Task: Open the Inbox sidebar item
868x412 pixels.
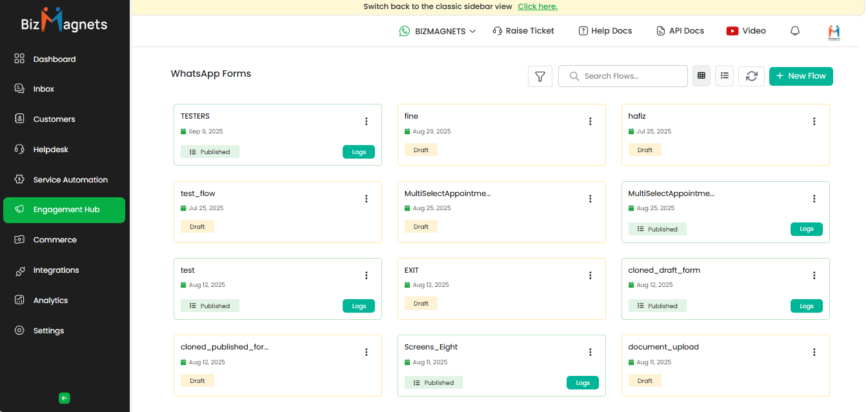Action: (x=44, y=89)
